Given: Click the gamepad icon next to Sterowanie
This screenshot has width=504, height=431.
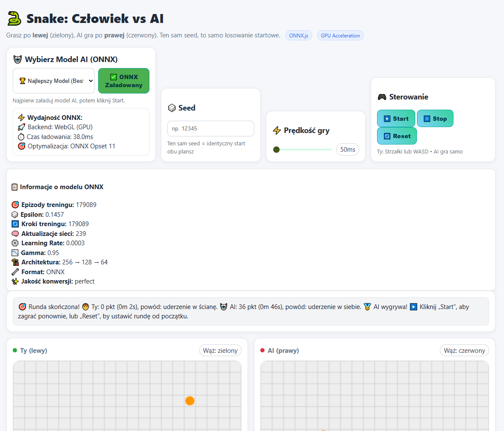Looking at the screenshot, I should click(x=382, y=97).
